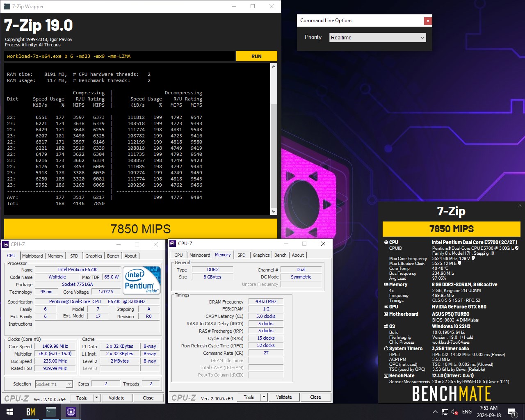Click the CPU-Z taskbar icon
Viewport: 525px width, 420px height.
(71, 412)
